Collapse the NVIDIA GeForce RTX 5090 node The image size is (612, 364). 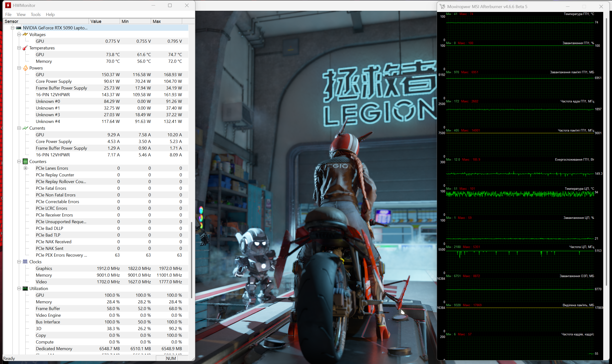[12, 28]
